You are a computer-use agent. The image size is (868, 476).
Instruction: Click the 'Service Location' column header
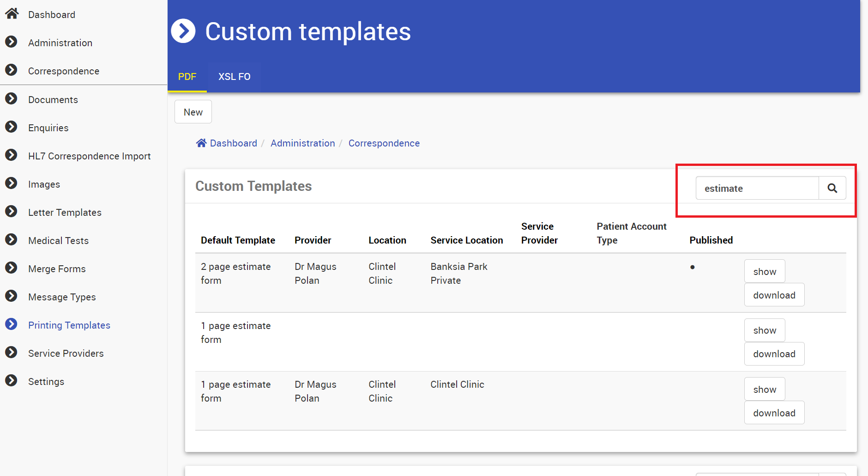pyautogui.click(x=467, y=240)
